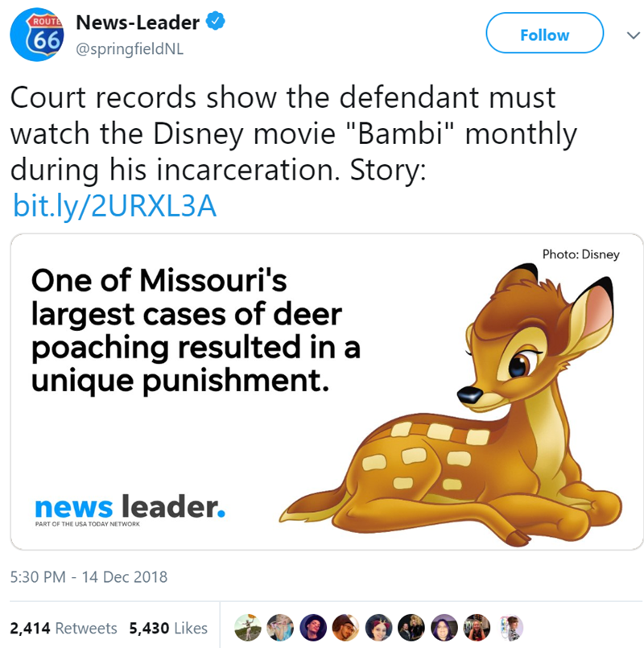Click the Bambi fawn illustration
Image resolution: width=644 pixels, height=648 pixels.
451,405
